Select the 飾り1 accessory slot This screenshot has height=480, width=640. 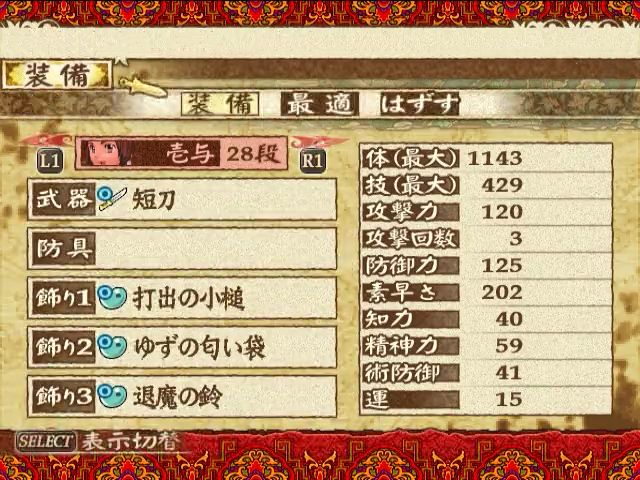(182, 298)
